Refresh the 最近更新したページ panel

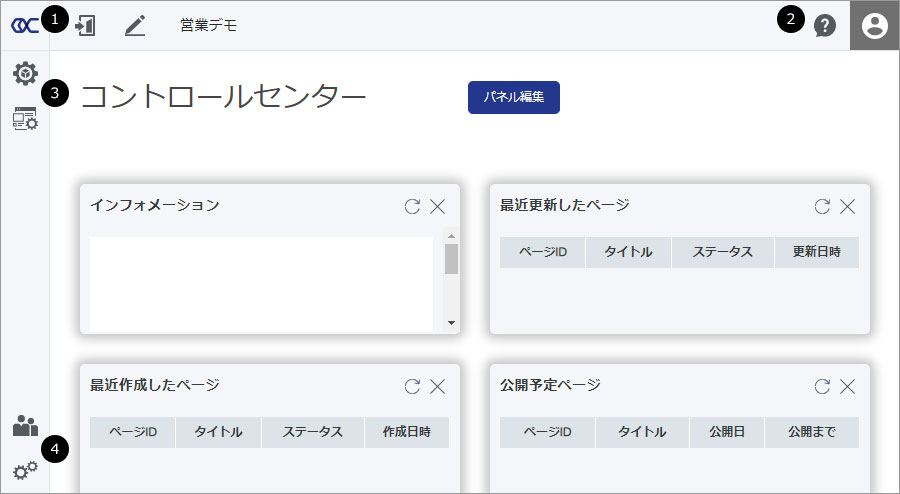pos(822,206)
